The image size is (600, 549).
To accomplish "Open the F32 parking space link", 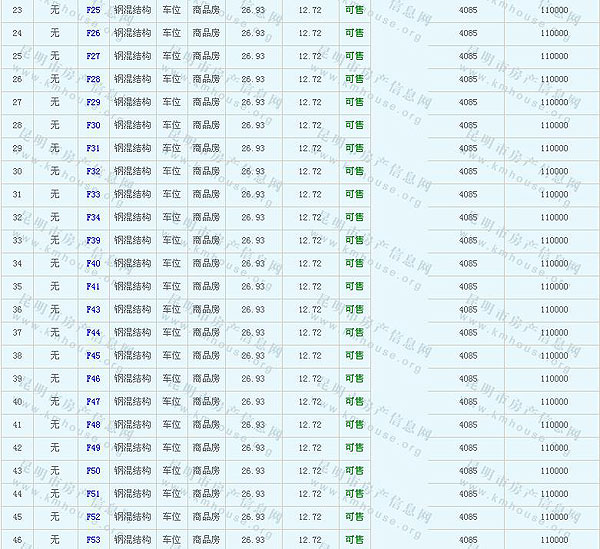I will (x=93, y=171).
